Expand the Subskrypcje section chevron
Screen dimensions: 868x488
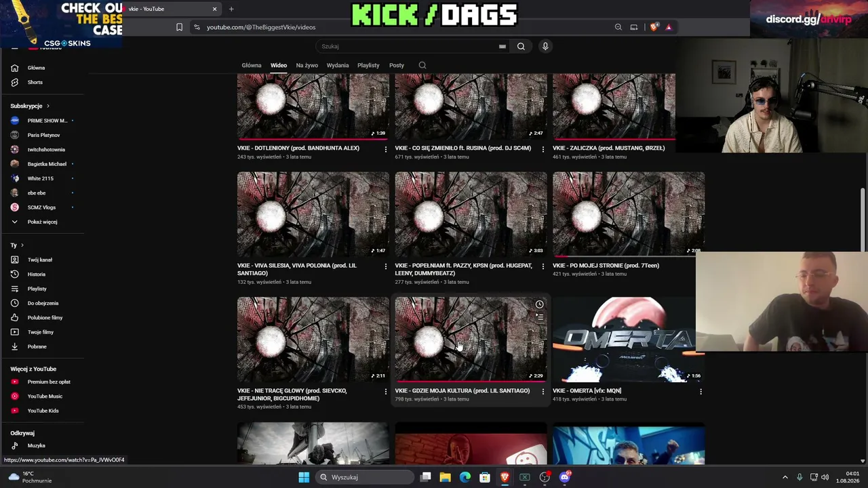47,106
